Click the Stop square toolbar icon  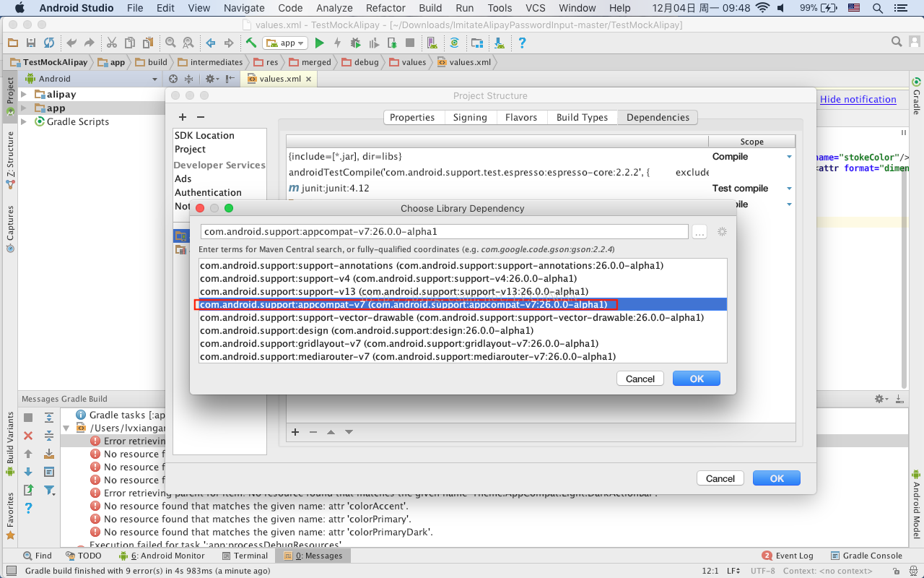coord(410,43)
